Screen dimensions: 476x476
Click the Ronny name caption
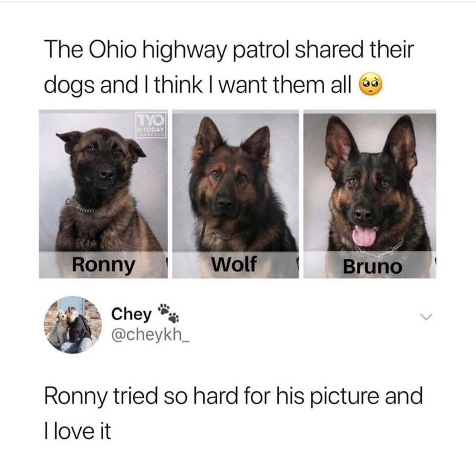coord(103,265)
